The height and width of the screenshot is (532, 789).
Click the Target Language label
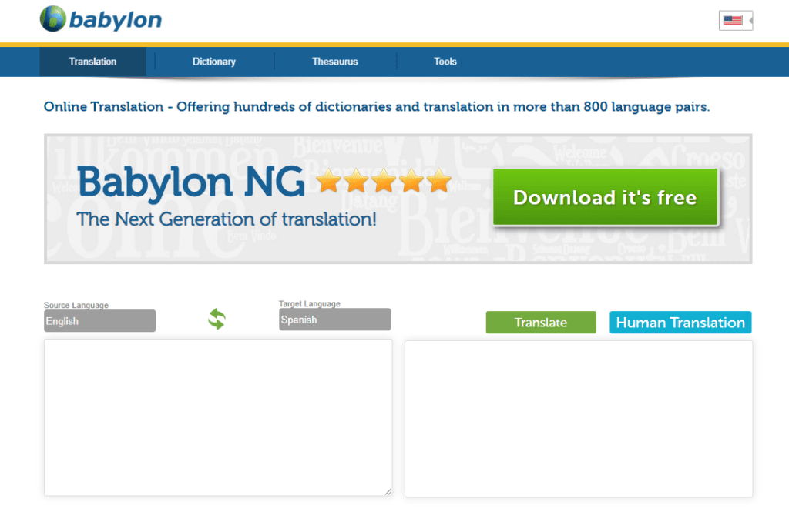coord(310,303)
